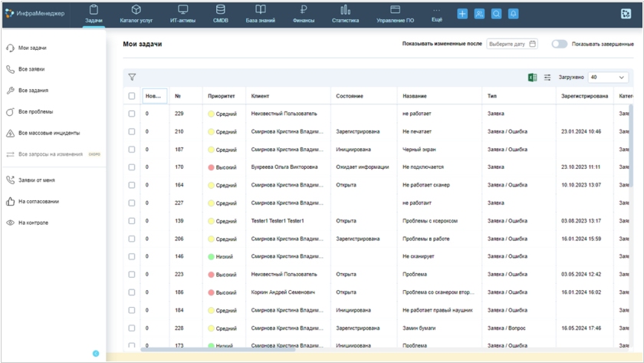644x363 pixels.
Task: Check the checkbox for task 187
Action: [x=131, y=149]
